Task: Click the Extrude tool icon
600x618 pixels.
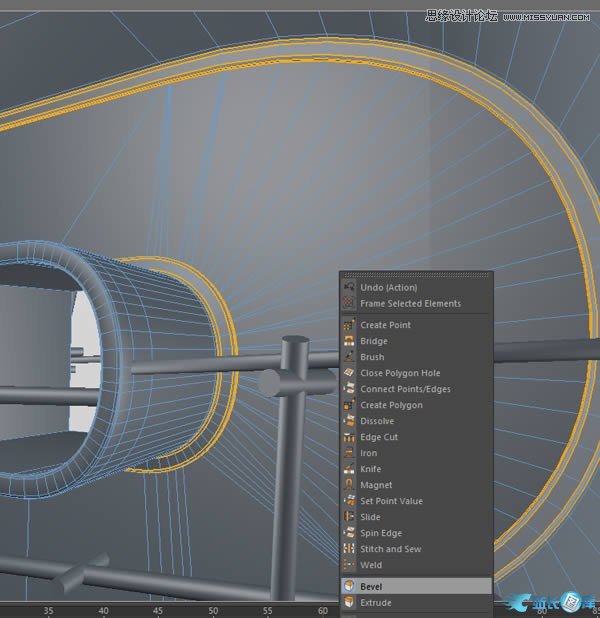Action: [349, 602]
